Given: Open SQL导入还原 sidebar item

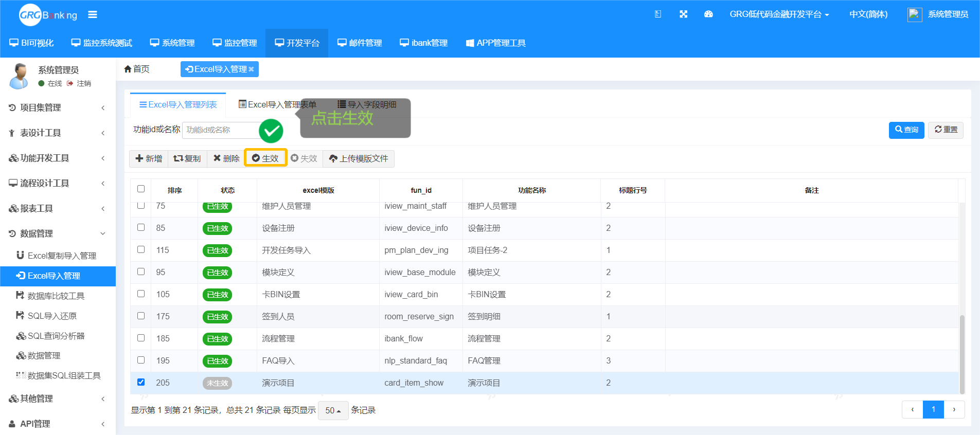Looking at the screenshot, I should tap(58, 316).
